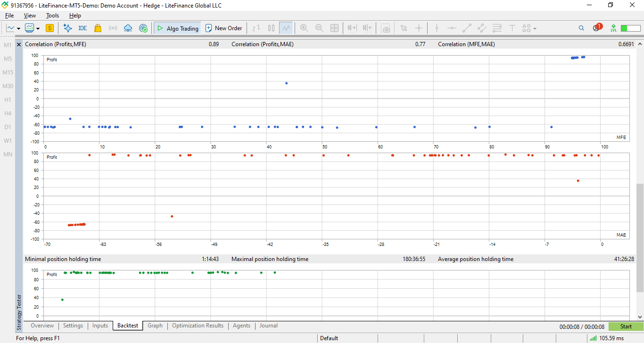644x343 pixels.
Task: Select the W1 timeframe
Action: (8, 141)
